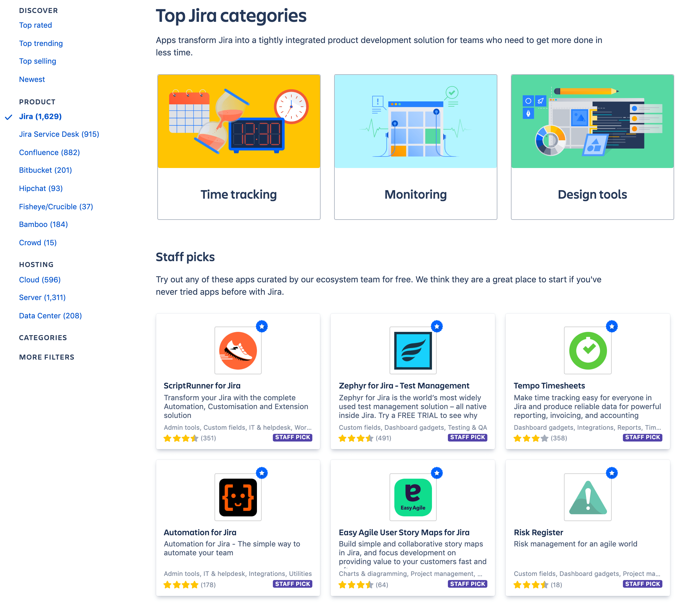Viewport: 683px width, 616px height.
Task: Open the Automation for Jira title link
Action: [200, 533]
